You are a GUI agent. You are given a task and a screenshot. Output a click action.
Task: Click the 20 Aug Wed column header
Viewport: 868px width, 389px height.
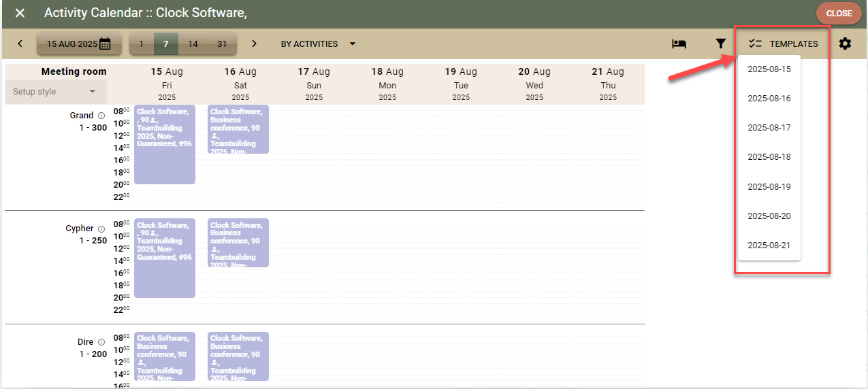534,84
